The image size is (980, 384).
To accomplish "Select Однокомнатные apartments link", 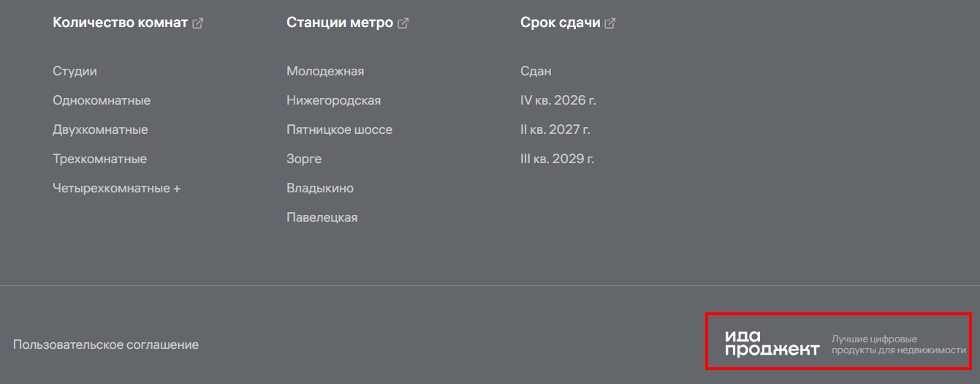I will (102, 101).
